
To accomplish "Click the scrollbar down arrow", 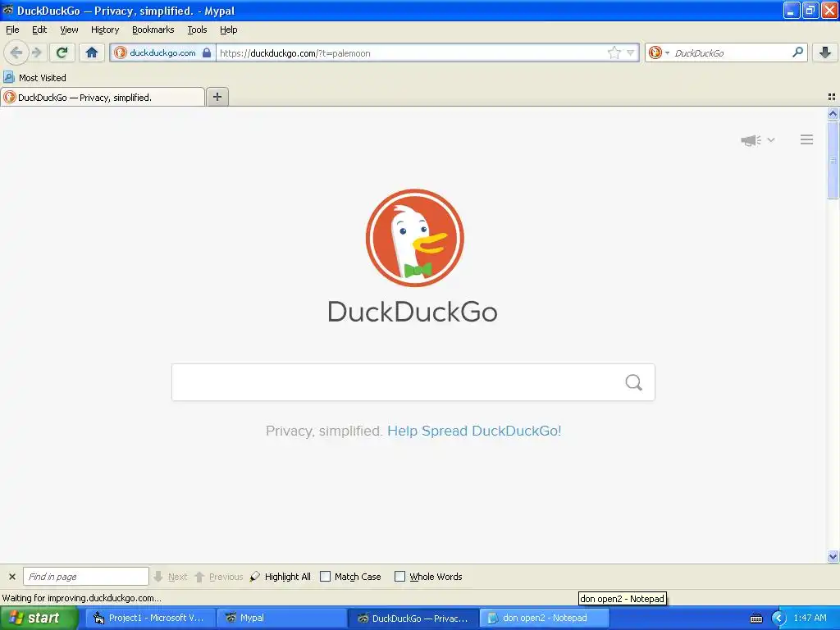I will click(833, 557).
